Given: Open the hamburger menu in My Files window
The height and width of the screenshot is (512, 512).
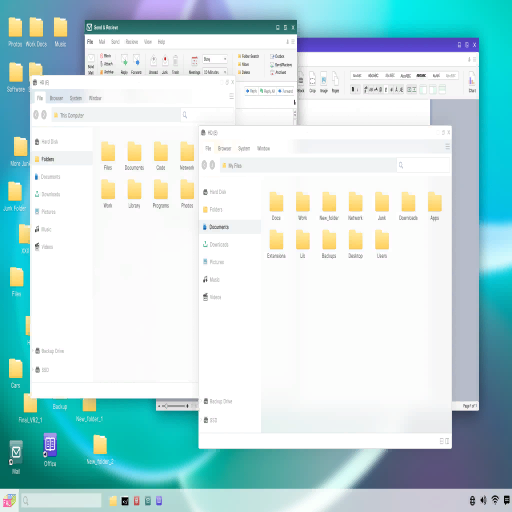Looking at the screenshot, I should pyautogui.click(x=447, y=147).
